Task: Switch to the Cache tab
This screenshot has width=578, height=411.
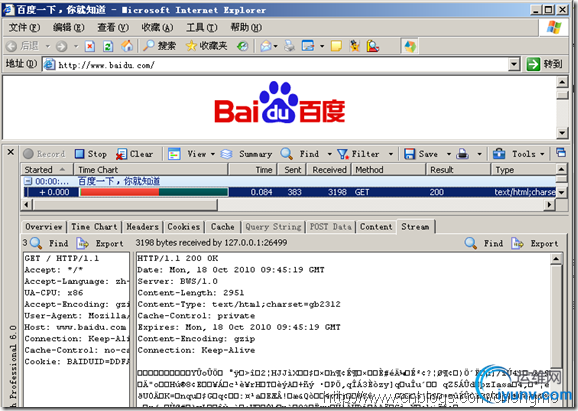Action: (223, 227)
